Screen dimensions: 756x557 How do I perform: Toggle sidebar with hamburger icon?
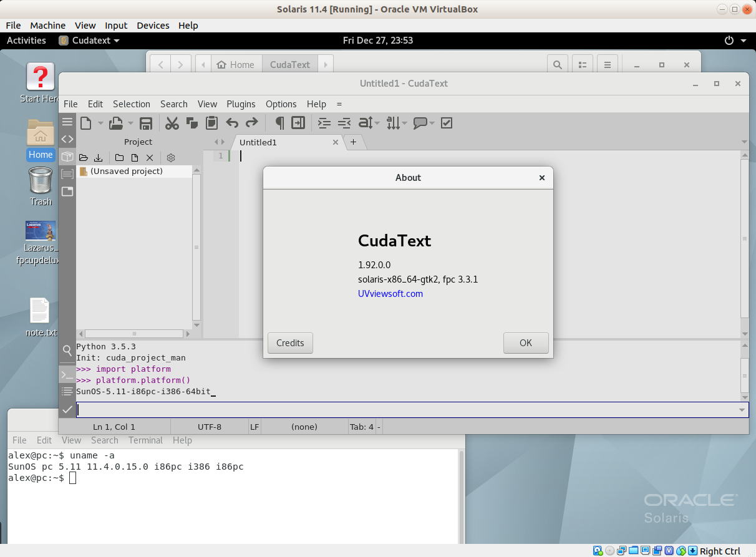coord(67,122)
